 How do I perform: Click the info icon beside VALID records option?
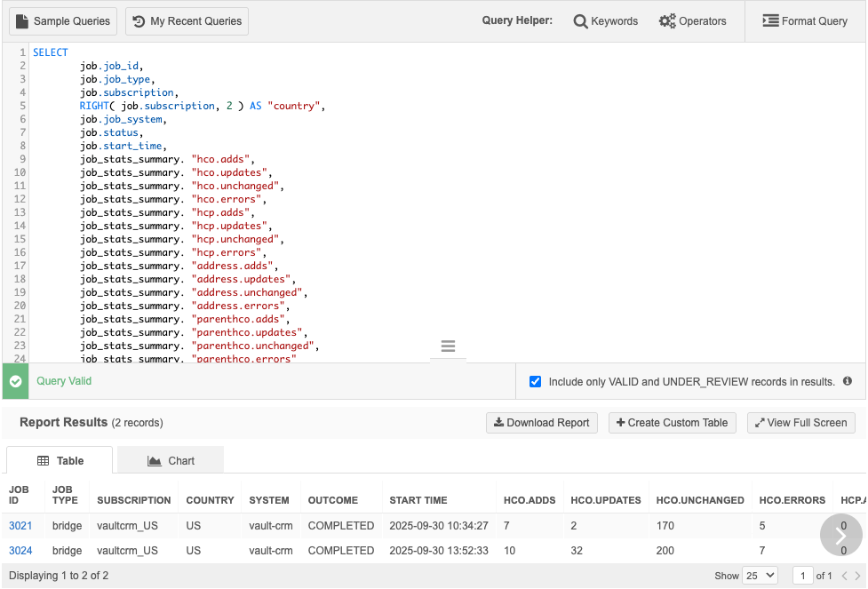[848, 381]
